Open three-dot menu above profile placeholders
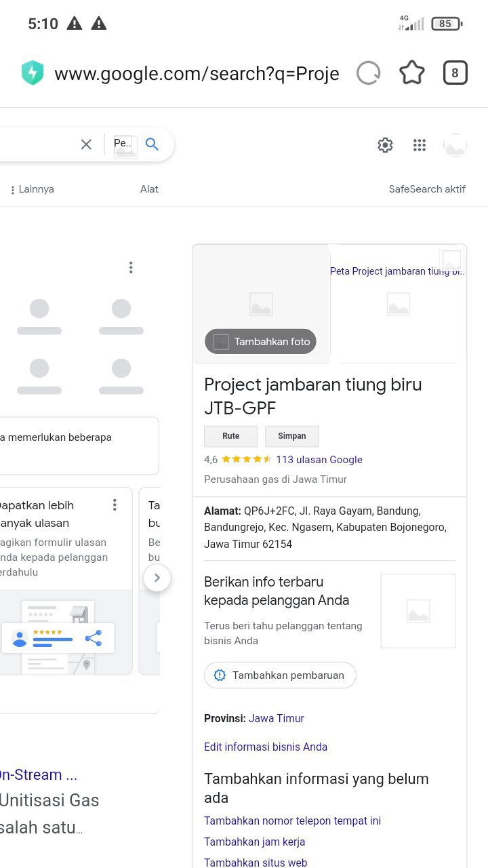Screen dimensions: 488x868 click(131, 268)
